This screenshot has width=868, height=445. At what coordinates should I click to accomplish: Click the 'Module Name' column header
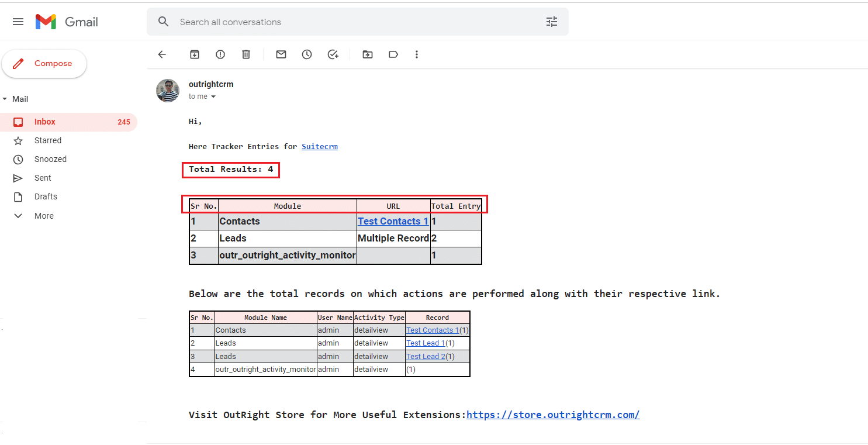point(265,318)
